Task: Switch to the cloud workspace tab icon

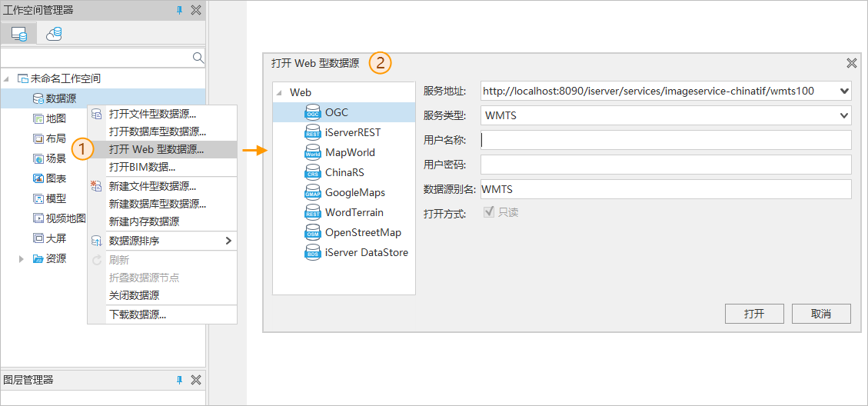Action: [54, 34]
